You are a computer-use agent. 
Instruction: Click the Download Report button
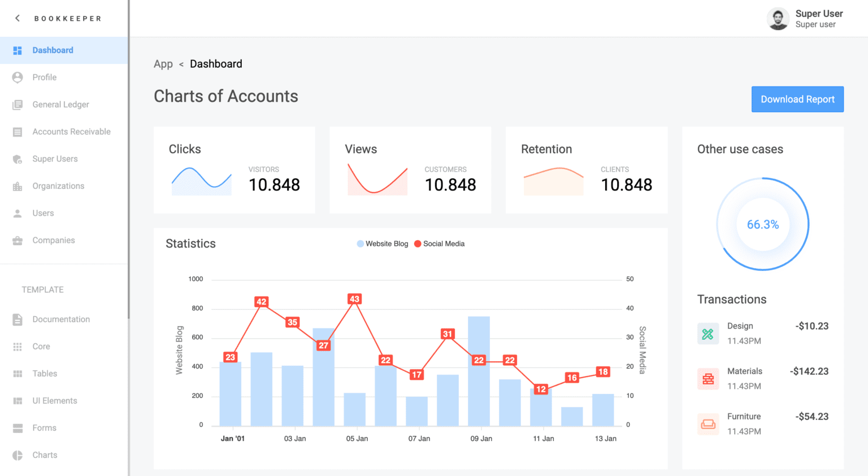pos(797,99)
